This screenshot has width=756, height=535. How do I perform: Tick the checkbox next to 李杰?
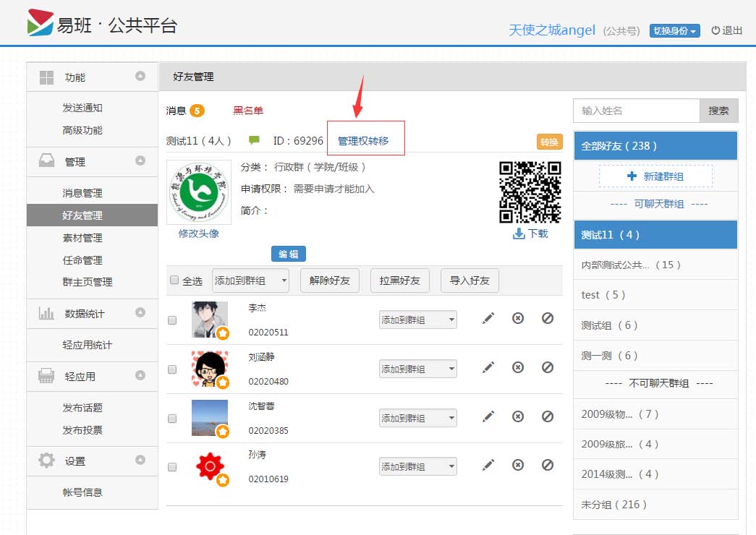tap(172, 320)
